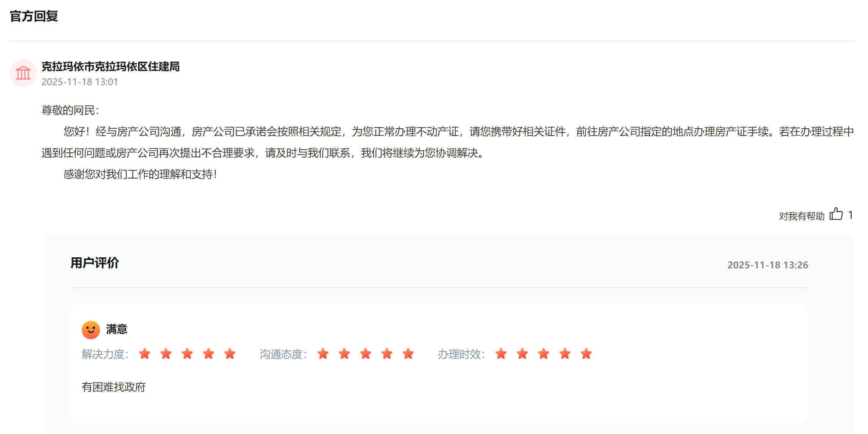Click the 用户评价 section heading
The image size is (868, 434).
tap(95, 263)
